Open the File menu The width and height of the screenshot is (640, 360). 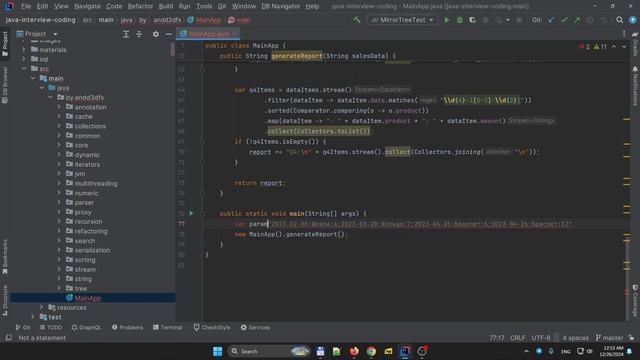coord(26,6)
